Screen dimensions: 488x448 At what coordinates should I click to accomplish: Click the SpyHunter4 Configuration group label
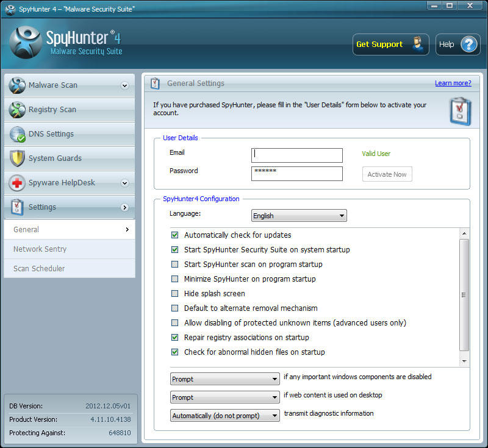[x=201, y=199]
